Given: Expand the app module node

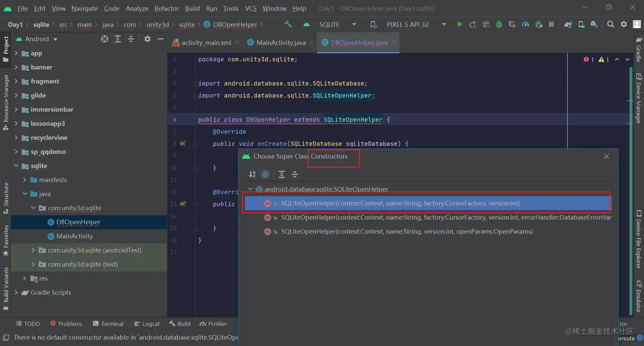Looking at the screenshot, I should pyautogui.click(x=16, y=53).
